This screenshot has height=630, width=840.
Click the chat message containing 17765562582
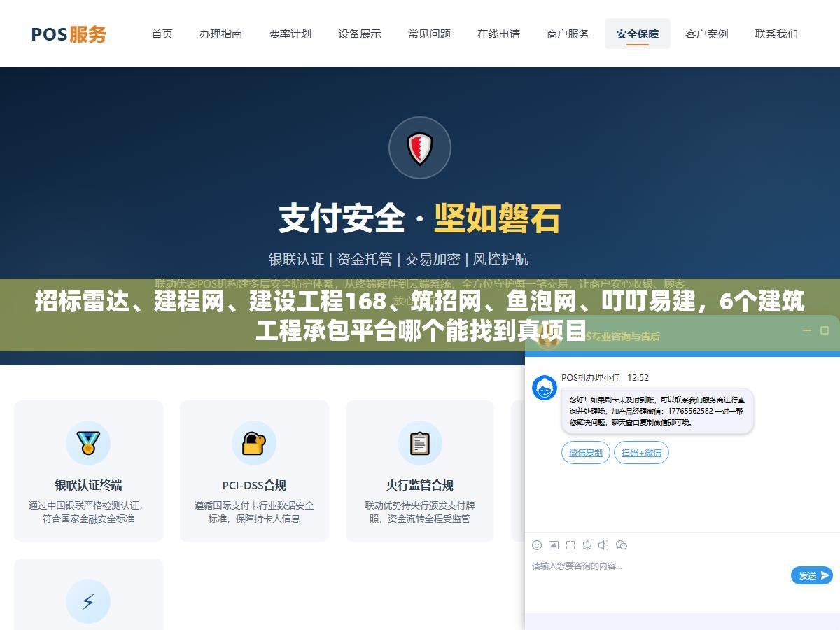point(657,411)
